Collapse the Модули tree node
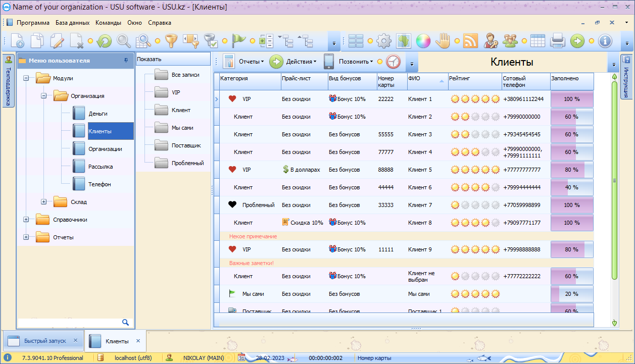635x364 pixels. 26,78
